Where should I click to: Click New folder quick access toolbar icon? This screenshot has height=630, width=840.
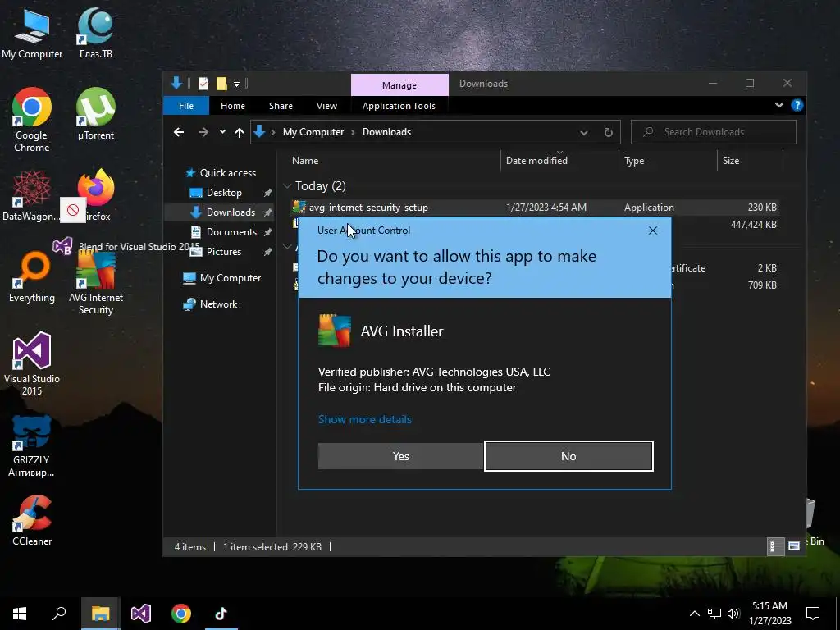tap(221, 84)
